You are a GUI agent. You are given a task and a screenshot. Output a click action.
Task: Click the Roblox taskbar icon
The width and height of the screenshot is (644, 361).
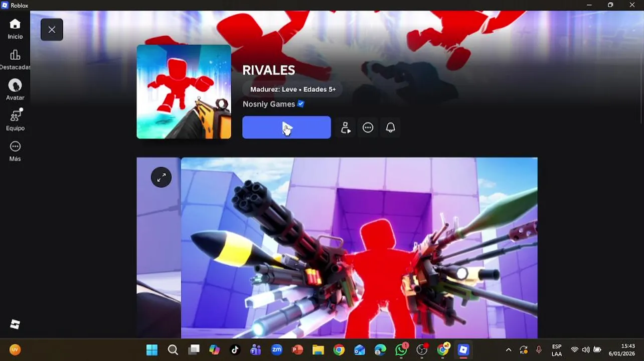click(463, 349)
